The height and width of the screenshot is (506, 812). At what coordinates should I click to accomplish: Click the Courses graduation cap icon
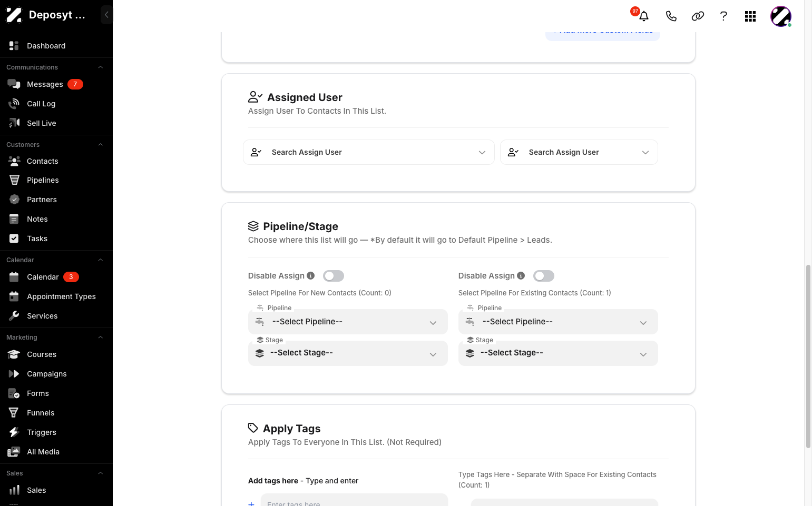point(14,354)
